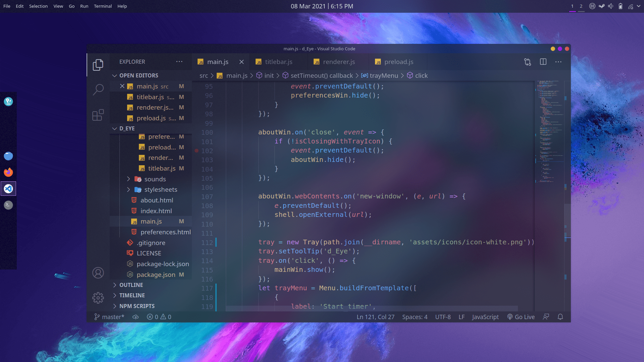The width and height of the screenshot is (644, 362).
Task: Click the setTimeout() callback breadcrumb
Action: (318, 75)
